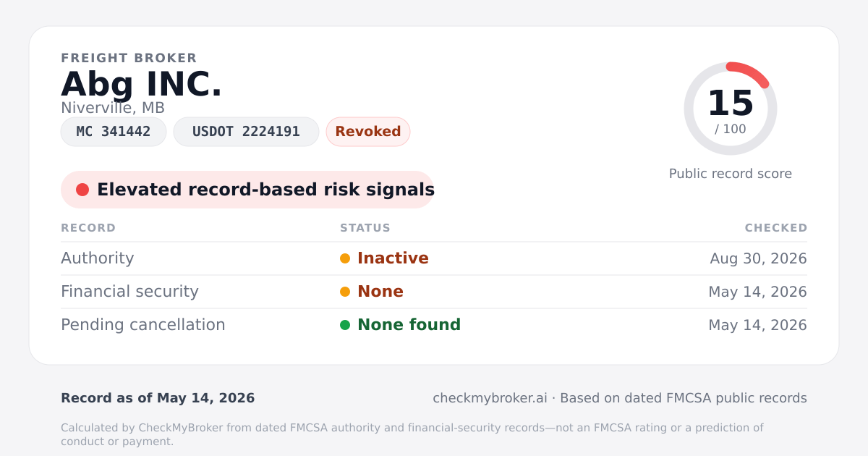Click the orange dot beside None status
868x456 pixels.
[345, 292]
